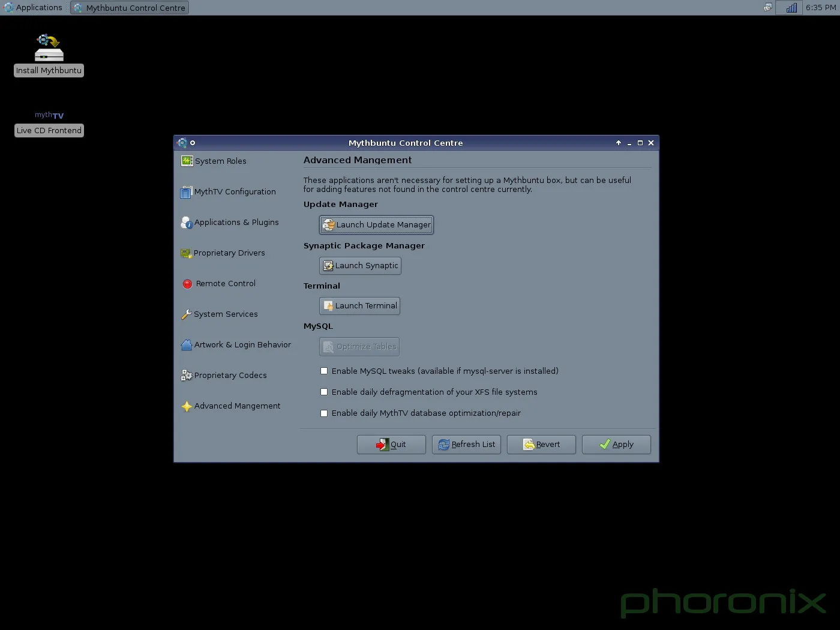
Task: Select Proprietary Drivers in the sidebar
Action: tap(223, 253)
